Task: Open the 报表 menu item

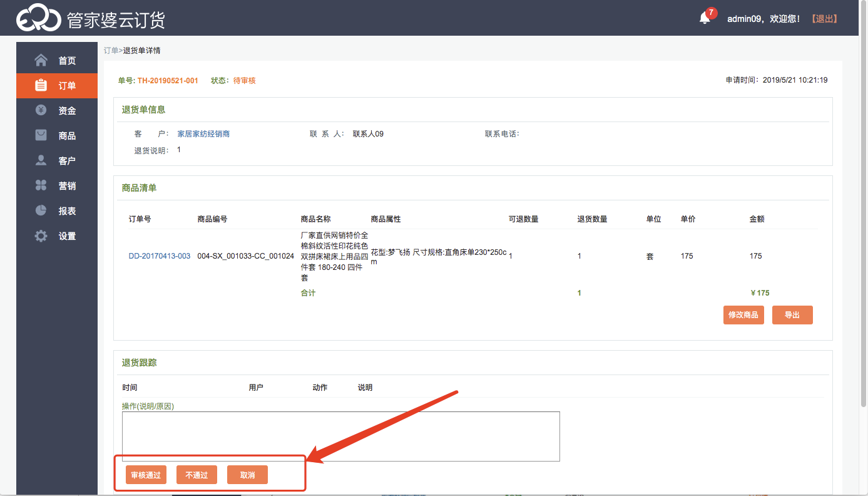Action: 57,211
